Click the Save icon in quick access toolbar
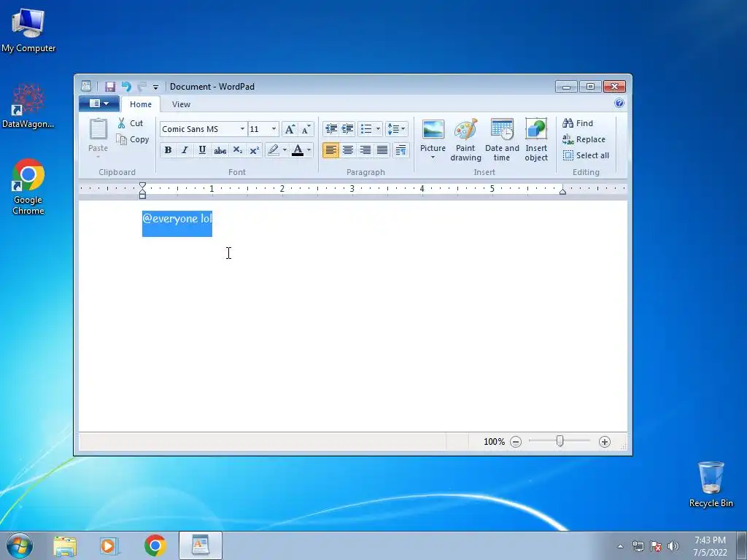Screen dimensions: 747x560 [110, 87]
